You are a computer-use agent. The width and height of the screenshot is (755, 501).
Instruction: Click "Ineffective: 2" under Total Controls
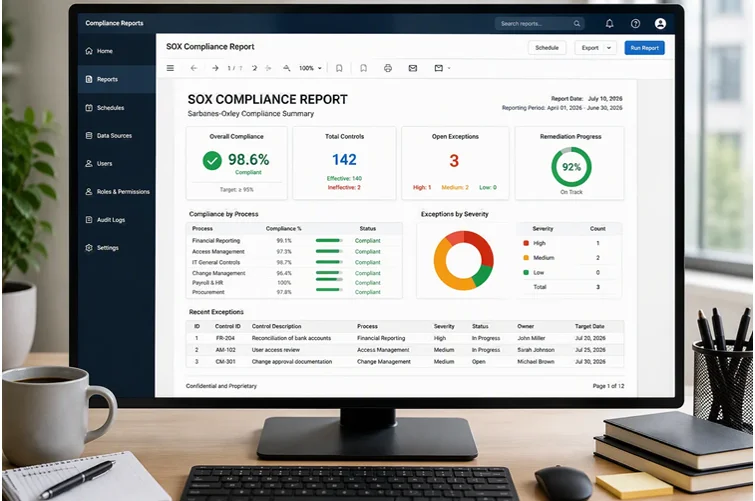(344, 187)
